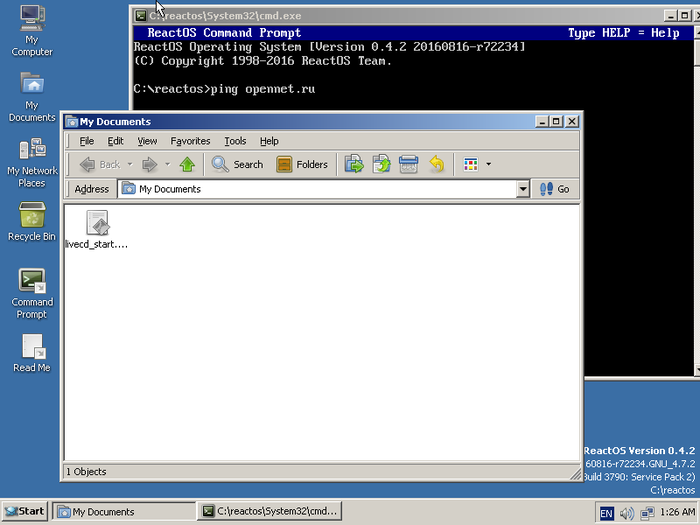Click the Undo toolbar icon
This screenshot has height=525, width=700.
437,165
